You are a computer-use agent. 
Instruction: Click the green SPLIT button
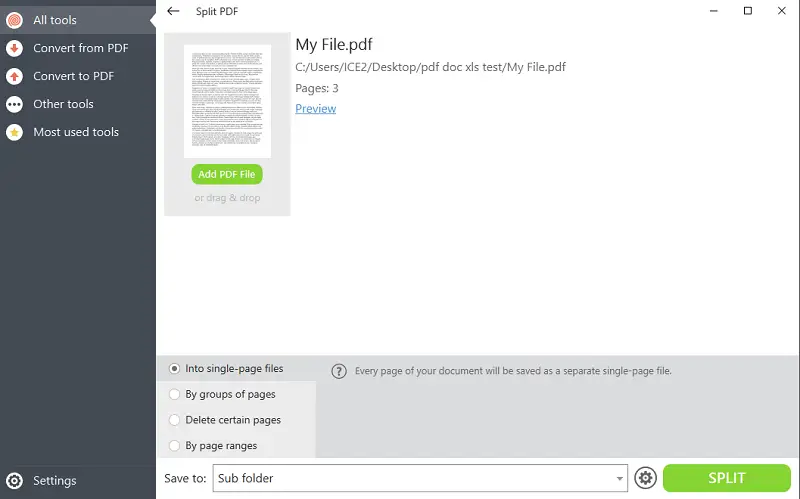(727, 478)
